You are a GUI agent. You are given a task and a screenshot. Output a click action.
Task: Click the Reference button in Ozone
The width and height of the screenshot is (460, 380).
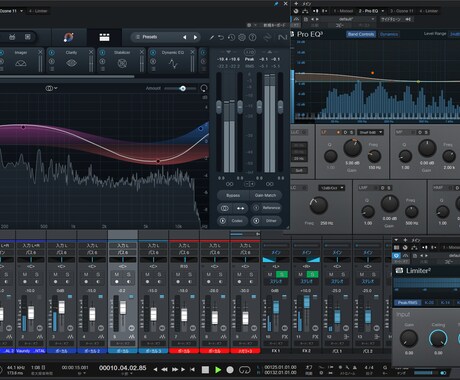tap(267, 208)
